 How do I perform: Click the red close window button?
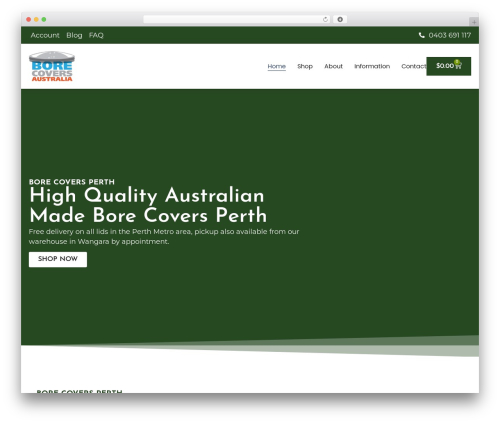29,19
